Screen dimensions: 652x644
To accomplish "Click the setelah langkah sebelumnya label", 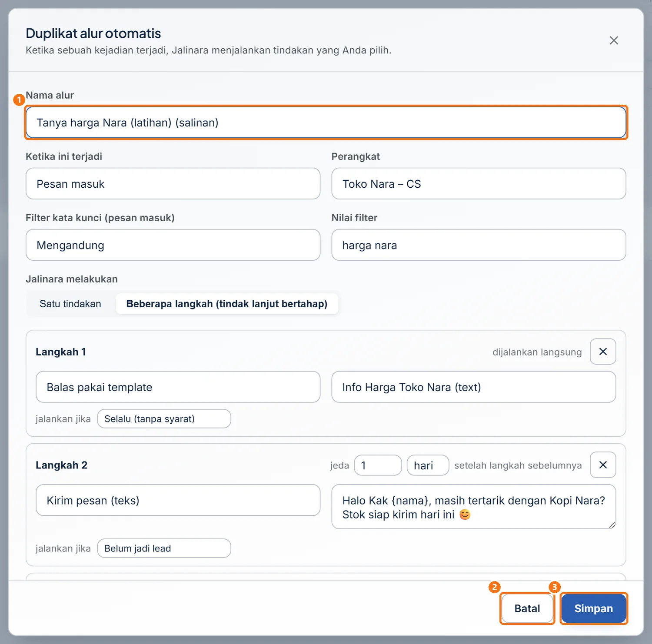I will point(518,465).
